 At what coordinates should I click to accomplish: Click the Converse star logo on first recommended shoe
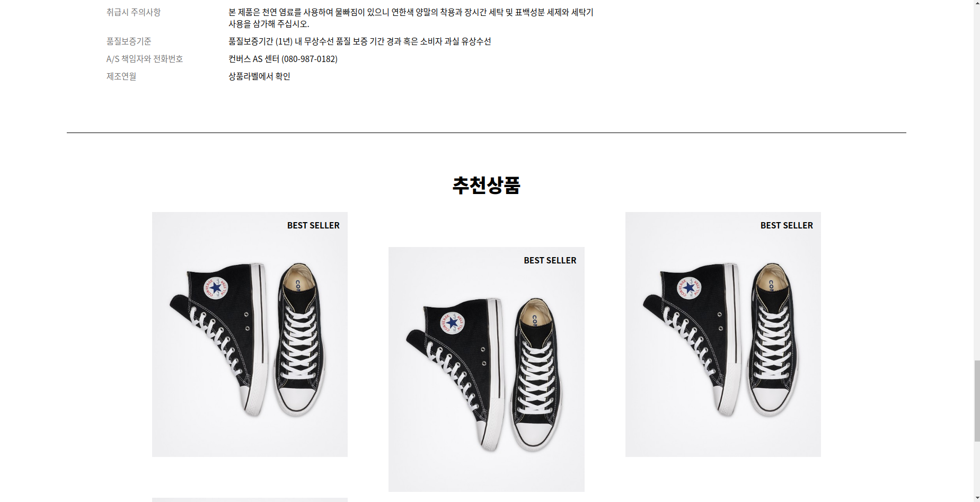[x=216, y=288]
